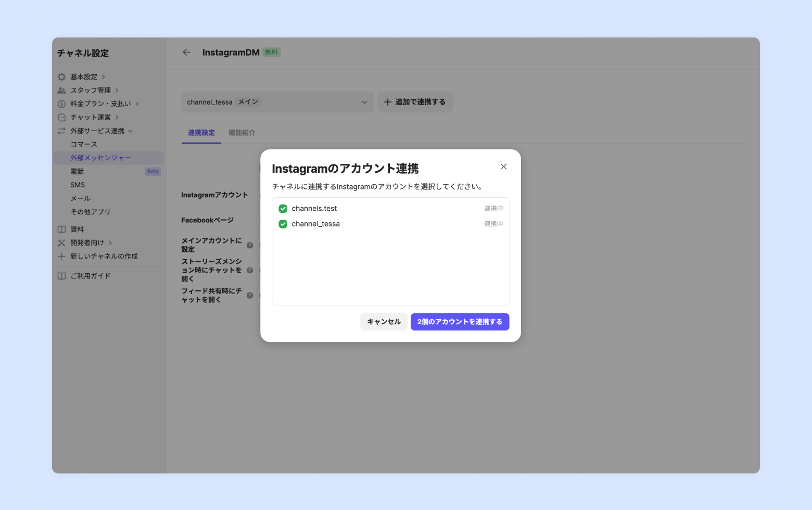
Task: Switch to the 機能紹介 tab
Action: click(x=242, y=133)
